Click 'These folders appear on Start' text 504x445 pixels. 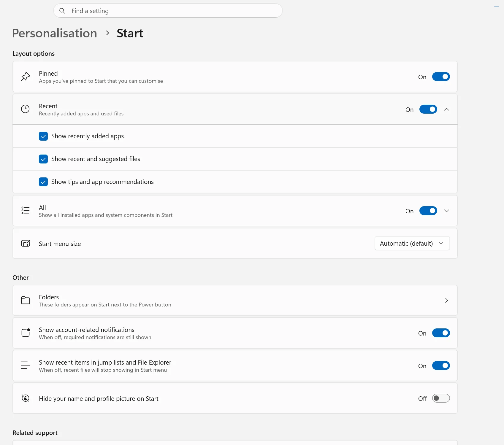click(x=105, y=305)
